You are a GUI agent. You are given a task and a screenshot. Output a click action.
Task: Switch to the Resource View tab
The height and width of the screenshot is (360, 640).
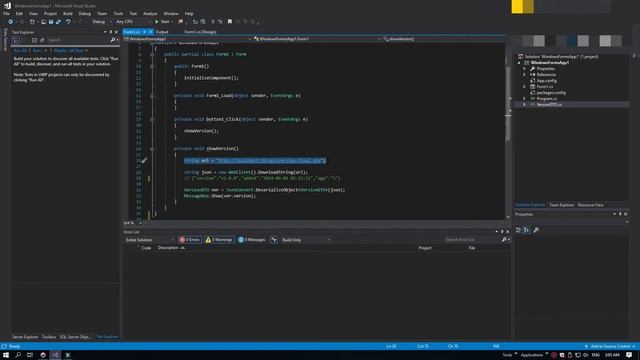point(590,205)
